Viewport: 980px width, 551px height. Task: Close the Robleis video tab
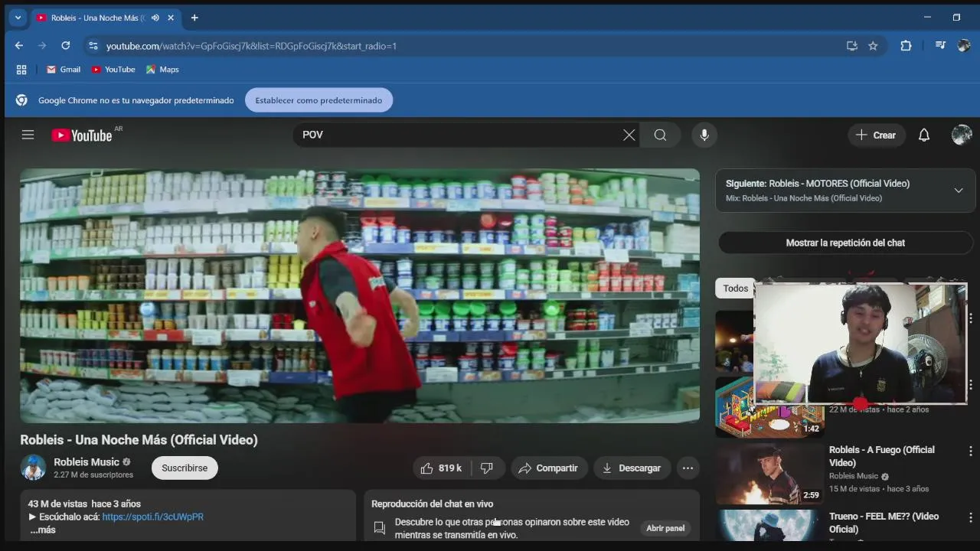pos(171,18)
